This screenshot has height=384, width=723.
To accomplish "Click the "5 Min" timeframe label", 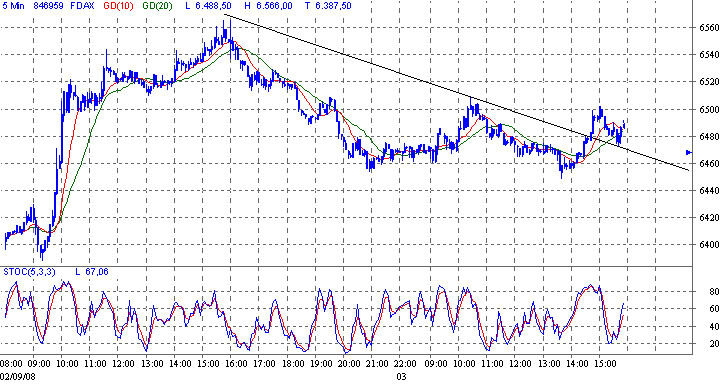I will click(13, 6).
